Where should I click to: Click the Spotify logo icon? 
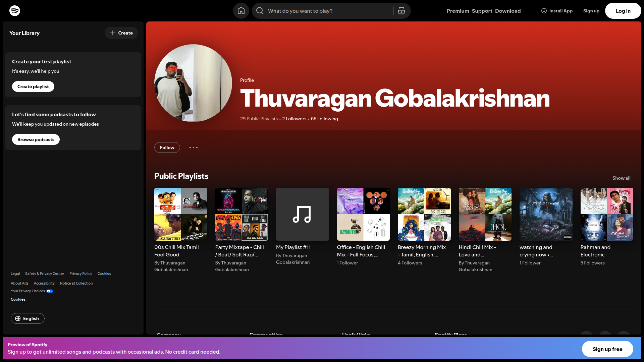pos(15,11)
